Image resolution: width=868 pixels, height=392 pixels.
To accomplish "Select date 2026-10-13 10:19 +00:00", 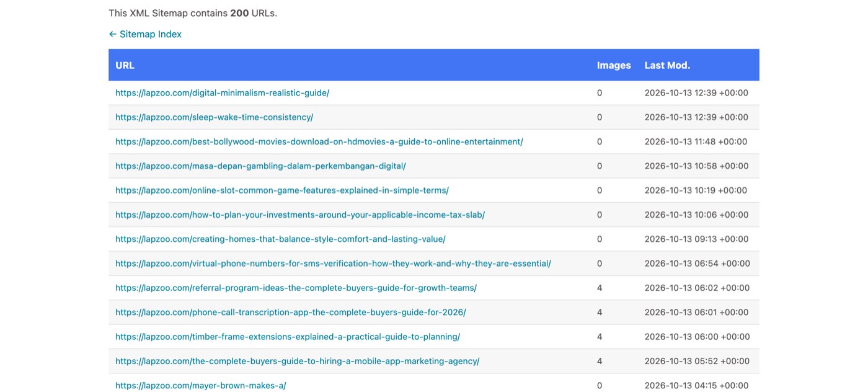I will (x=696, y=190).
